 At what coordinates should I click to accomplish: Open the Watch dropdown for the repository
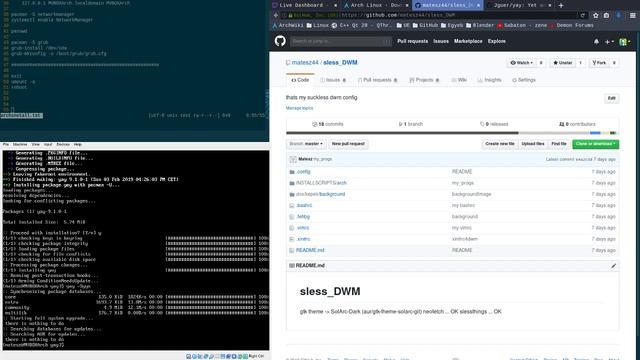(x=521, y=63)
